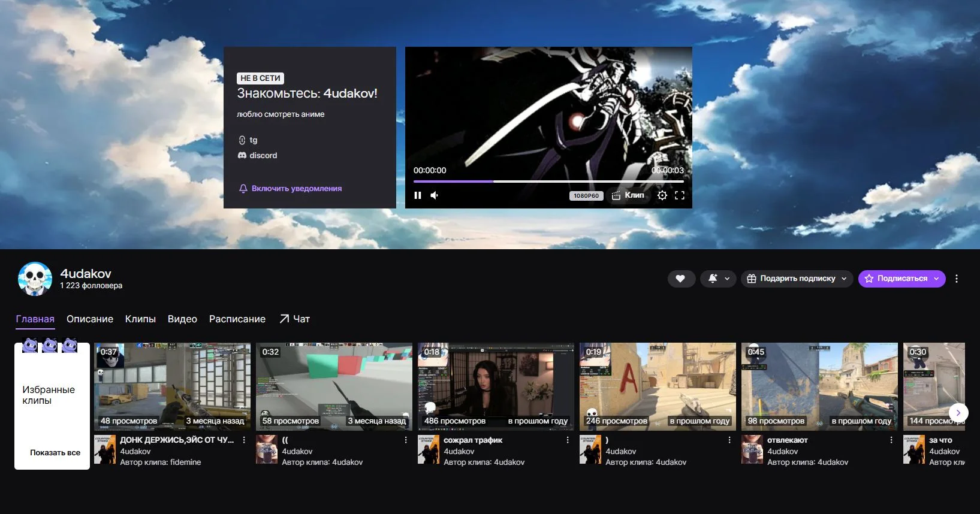980x514 pixels.
Task: Enter fullscreen mode on the video
Action: (x=680, y=195)
